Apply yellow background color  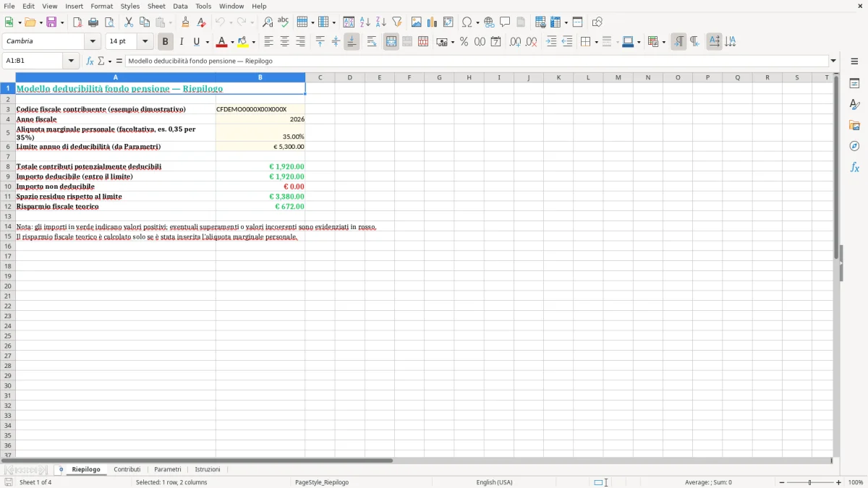[243, 42]
